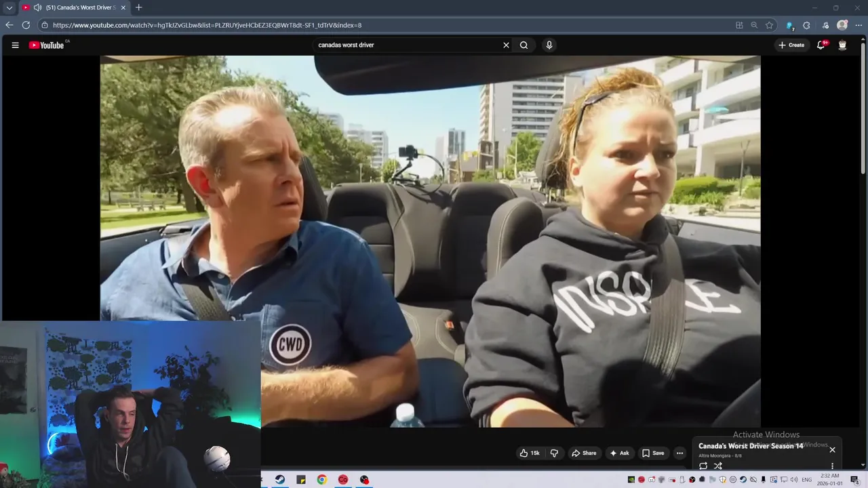View site information lock icon
This screenshot has width=868, height=488.
pos(45,25)
